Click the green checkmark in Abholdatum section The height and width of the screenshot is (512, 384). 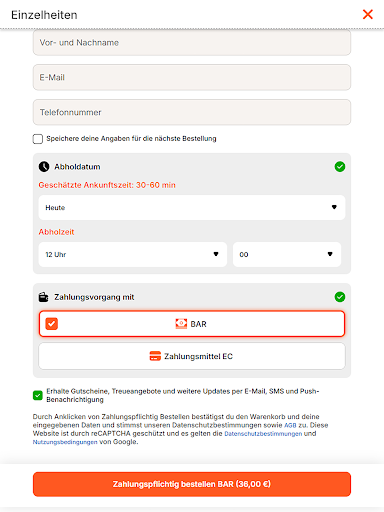click(340, 167)
